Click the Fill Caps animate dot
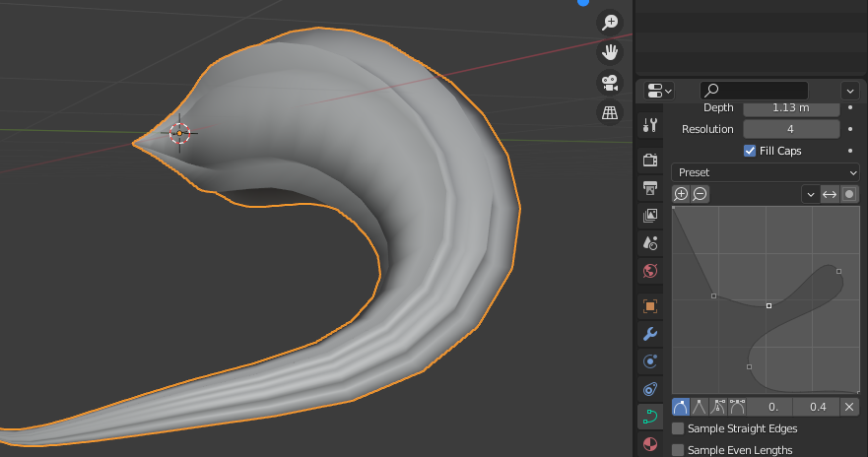 [850, 151]
